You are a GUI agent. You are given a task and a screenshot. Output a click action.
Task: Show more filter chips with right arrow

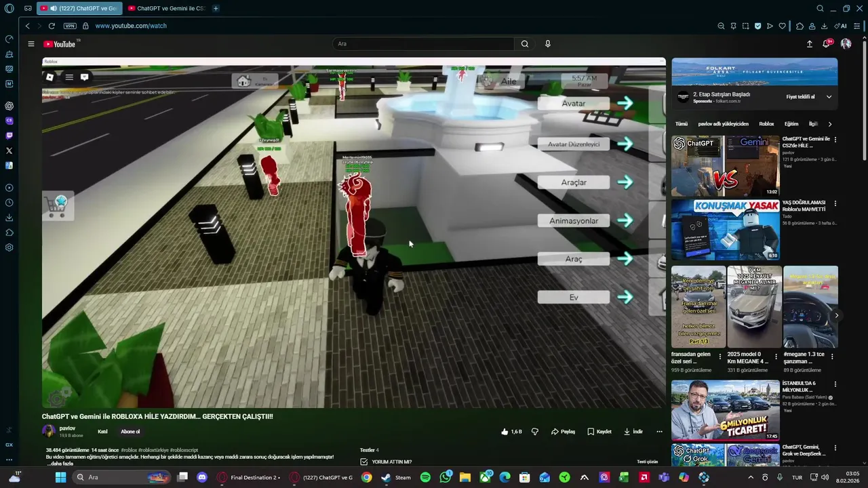[829, 124]
